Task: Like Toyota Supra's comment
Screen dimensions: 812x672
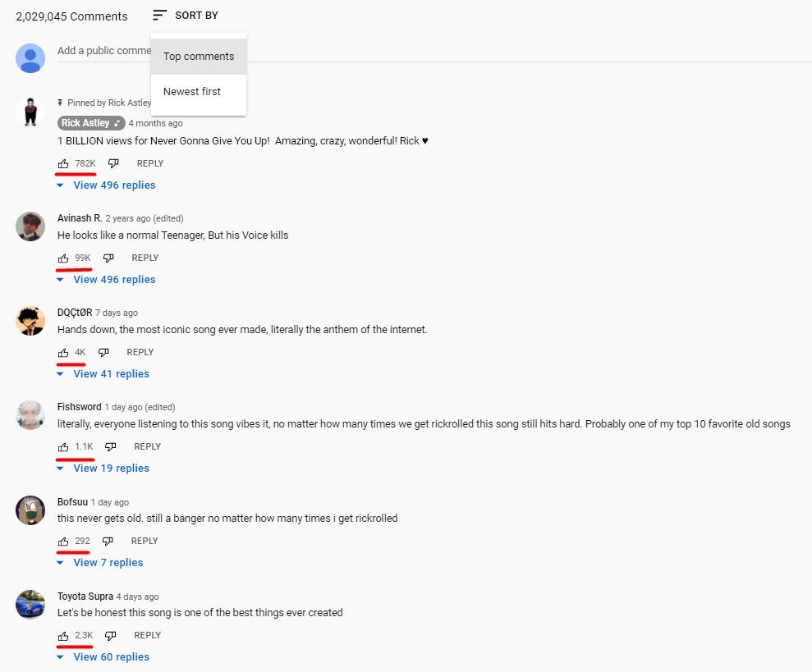Action: [x=63, y=636]
